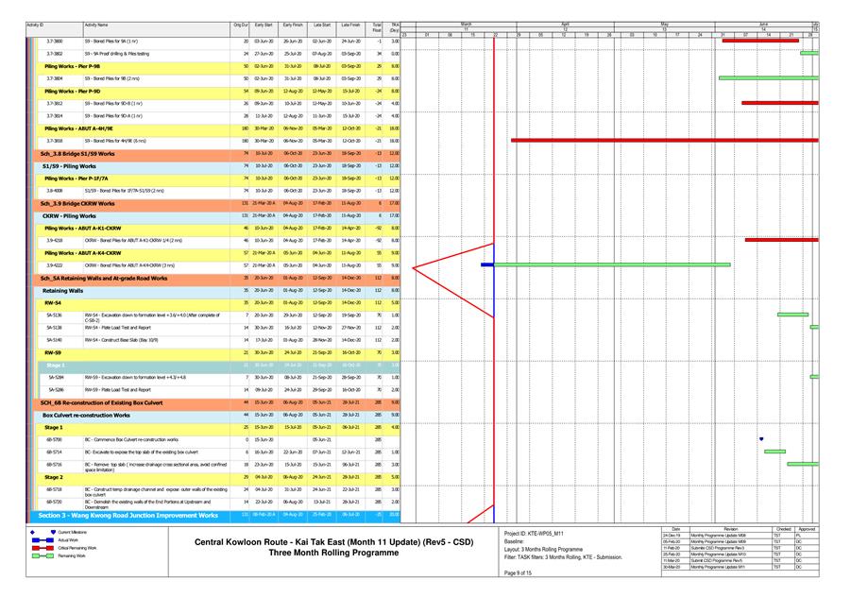Image resolution: width=868 pixels, height=614 pixels.
Task: Select the red critical bar for activity 3.7-3818
Action: point(661,140)
